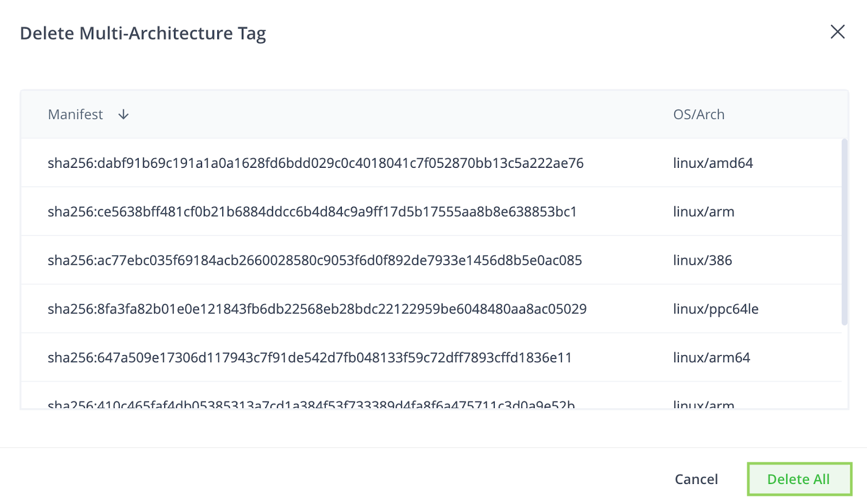Click the dialog title text
The height and width of the screenshot is (504, 867).
(x=143, y=33)
